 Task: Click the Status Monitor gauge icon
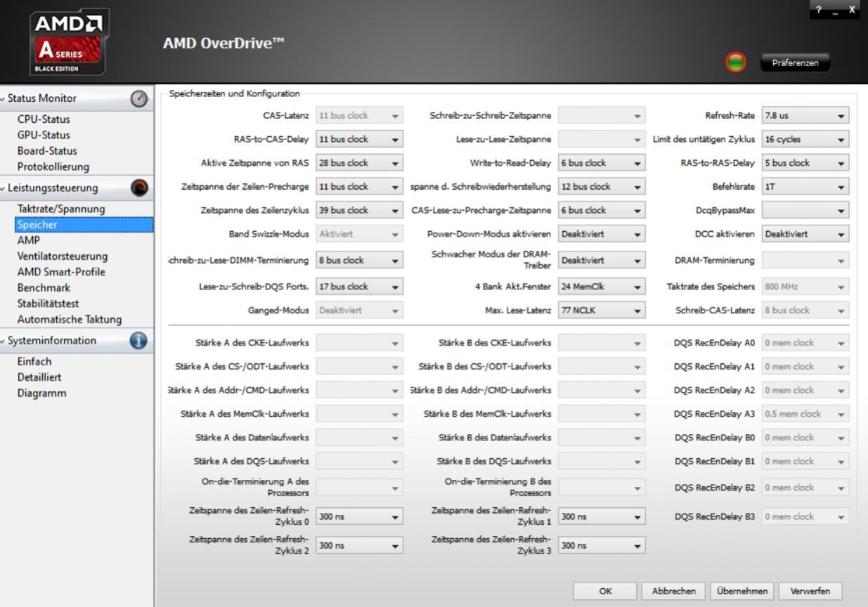(x=139, y=99)
